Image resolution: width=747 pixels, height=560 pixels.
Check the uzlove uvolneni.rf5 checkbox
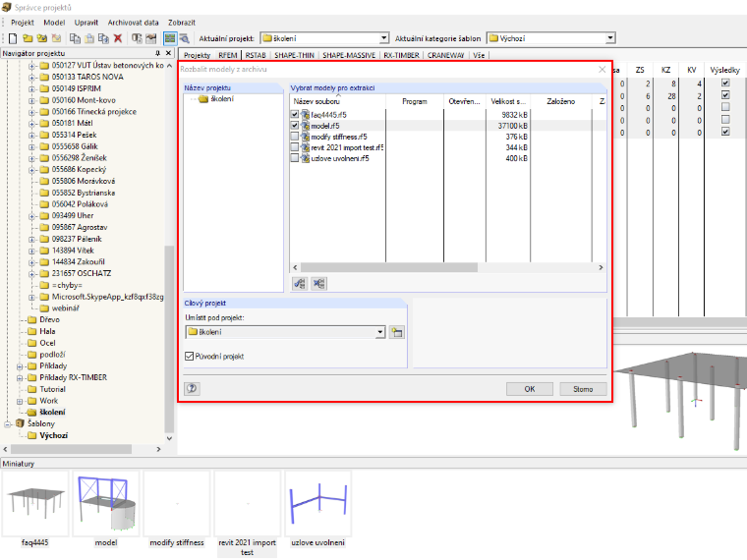coord(295,157)
